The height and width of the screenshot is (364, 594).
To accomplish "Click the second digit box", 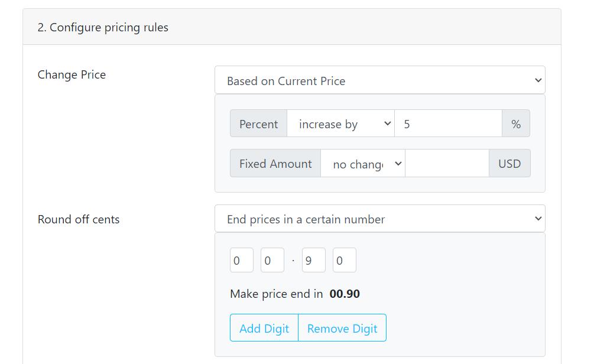I will tap(272, 261).
